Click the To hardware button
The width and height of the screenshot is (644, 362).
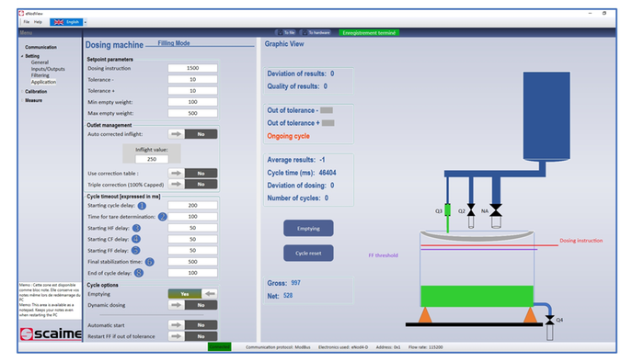click(316, 32)
